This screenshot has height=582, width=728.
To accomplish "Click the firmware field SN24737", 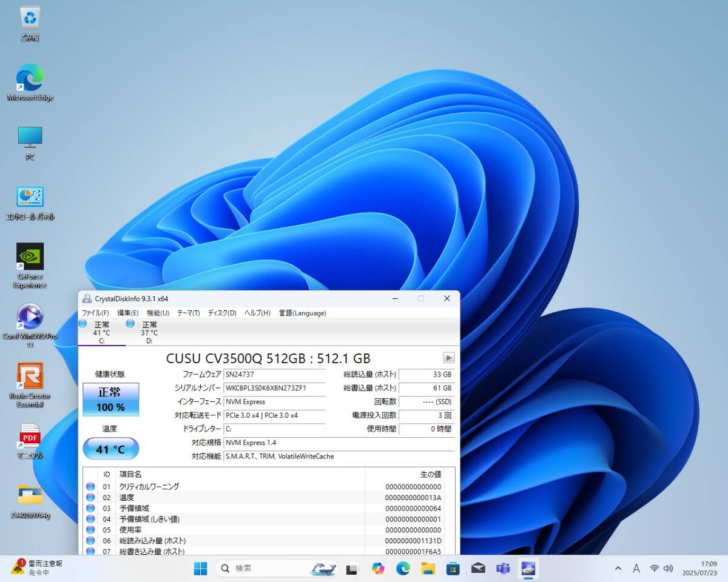I will point(274,375).
